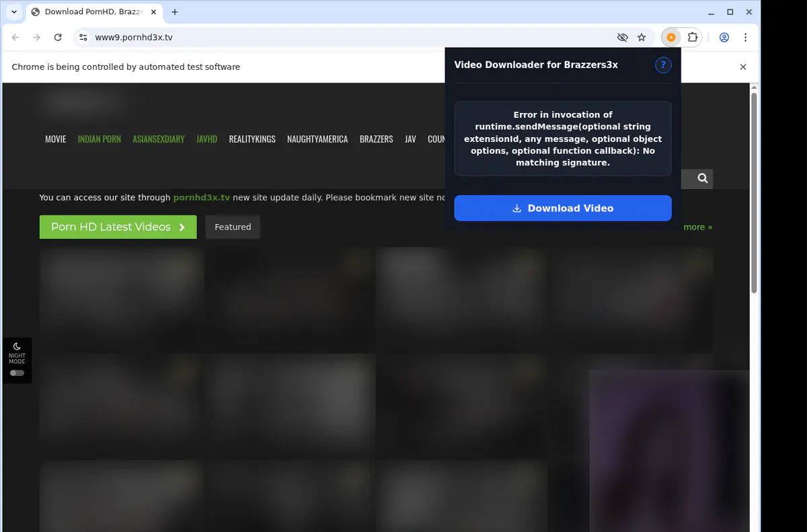Open the REALITYKINGS menu item

click(x=252, y=139)
